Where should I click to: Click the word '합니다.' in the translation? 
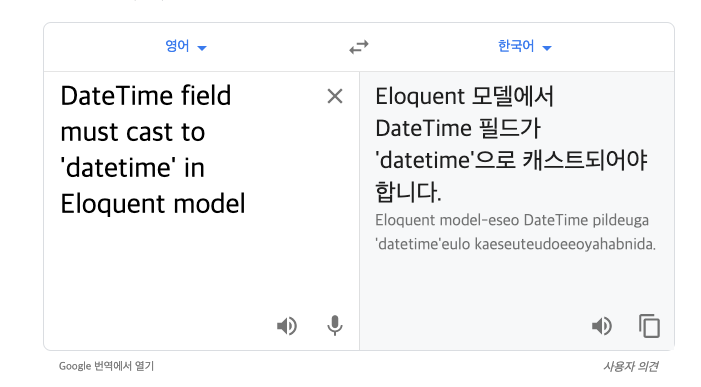tap(408, 192)
